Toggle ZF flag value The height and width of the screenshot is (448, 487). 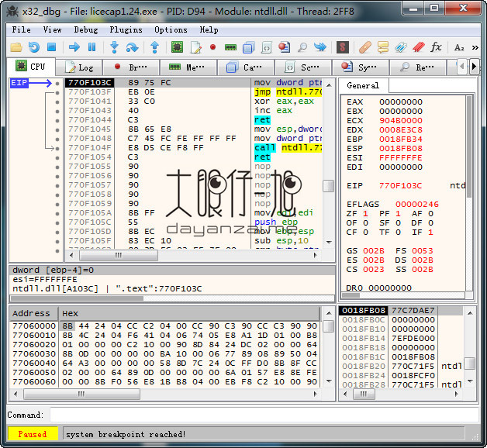point(365,214)
